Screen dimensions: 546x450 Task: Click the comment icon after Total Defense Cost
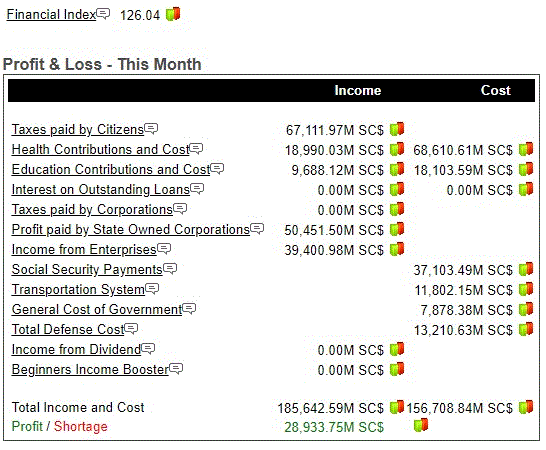tap(131, 328)
